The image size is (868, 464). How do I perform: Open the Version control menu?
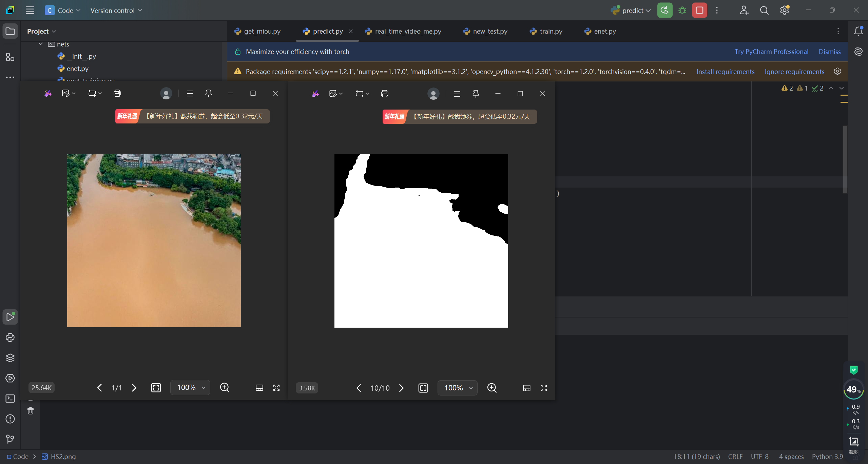pos(116,11)
